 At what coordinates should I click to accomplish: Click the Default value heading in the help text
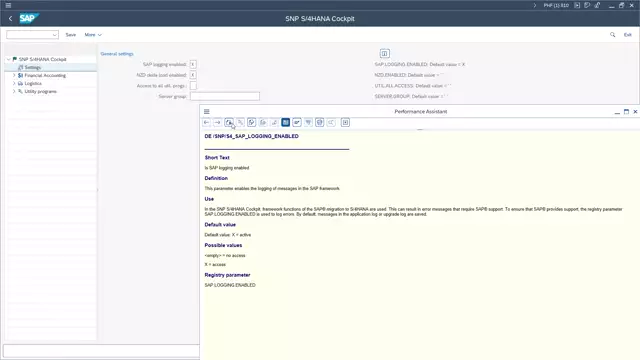pos(220,225)
